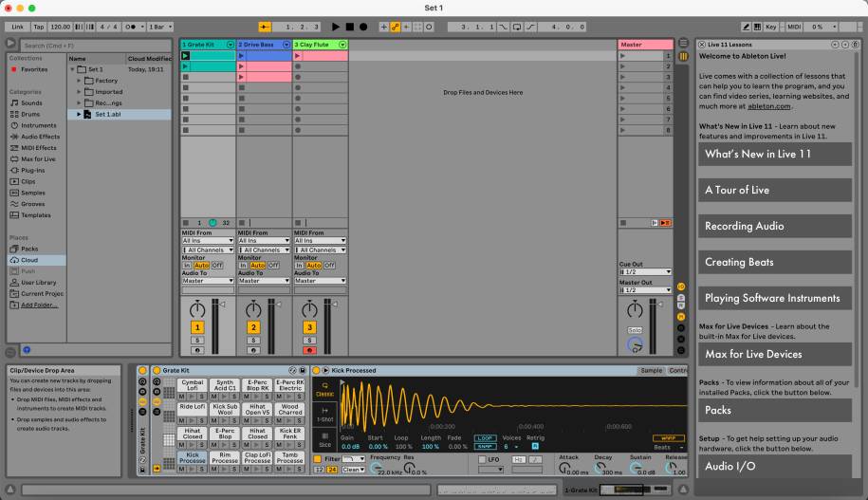Switch to Session View selector icon
868x500 pixels.
684,56
